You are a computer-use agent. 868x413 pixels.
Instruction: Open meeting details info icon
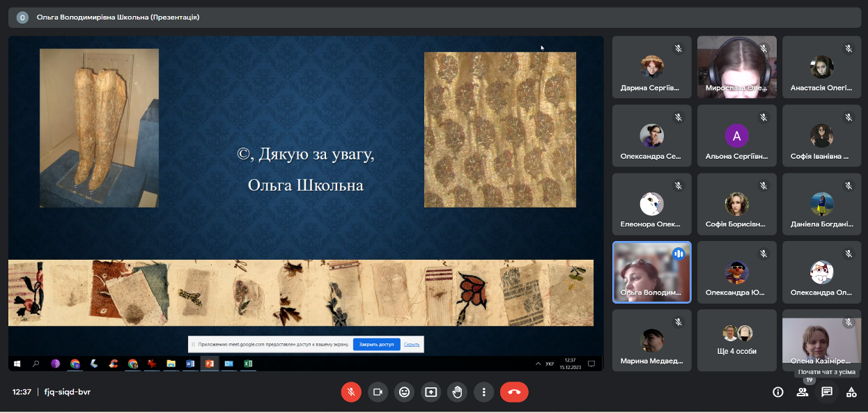[x=778, y=392]
